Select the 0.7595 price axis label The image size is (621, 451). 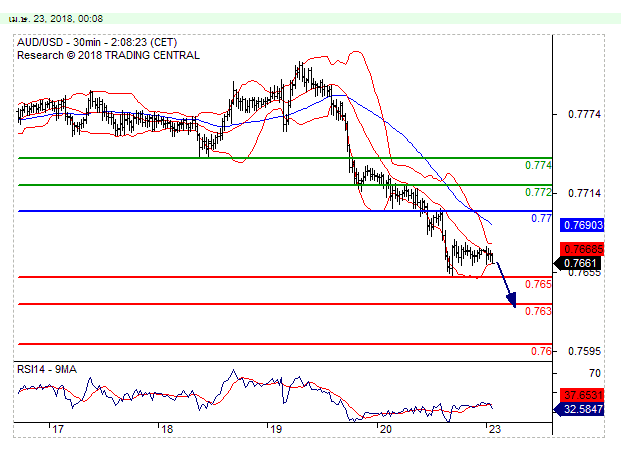pyautogui.click(x=584, y=351)
